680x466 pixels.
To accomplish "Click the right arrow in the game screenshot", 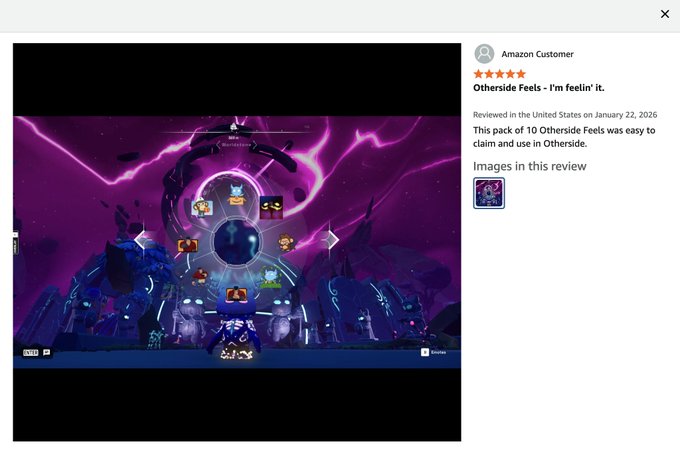I will pos(331,240).
